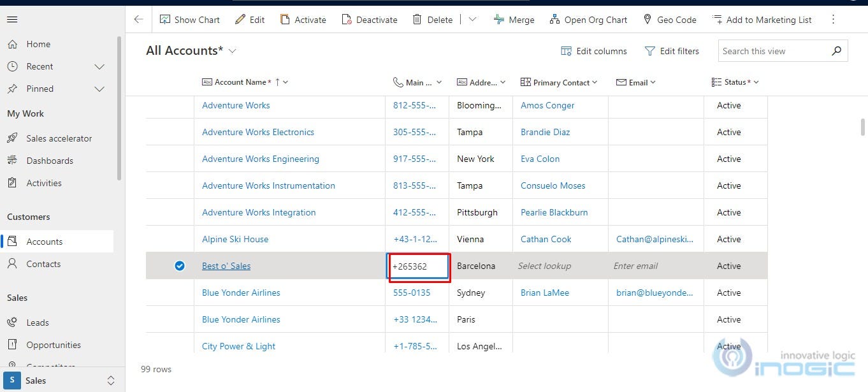Open contact Eva Colon
868x392 pixels.
[x=540, y=159]
